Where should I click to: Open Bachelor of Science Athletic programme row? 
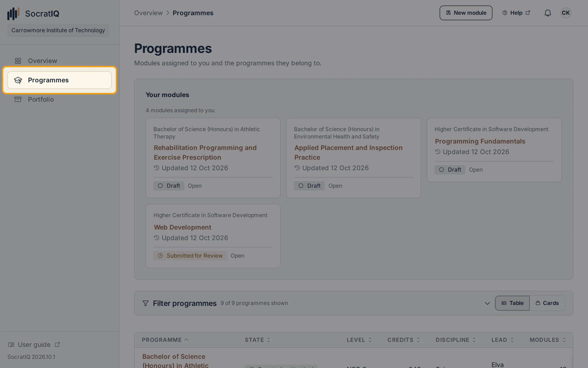(175, 361)
